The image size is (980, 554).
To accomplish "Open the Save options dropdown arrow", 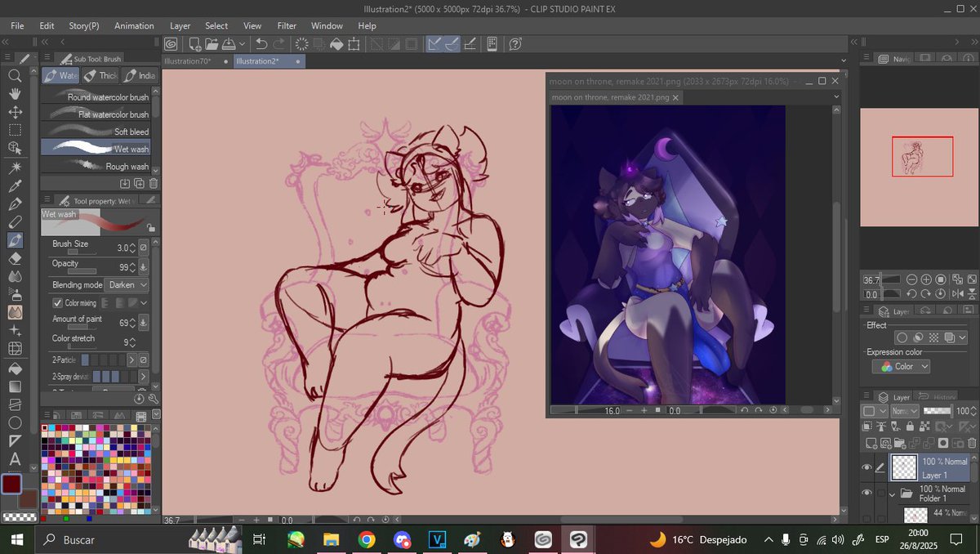I will pos(242,44).
